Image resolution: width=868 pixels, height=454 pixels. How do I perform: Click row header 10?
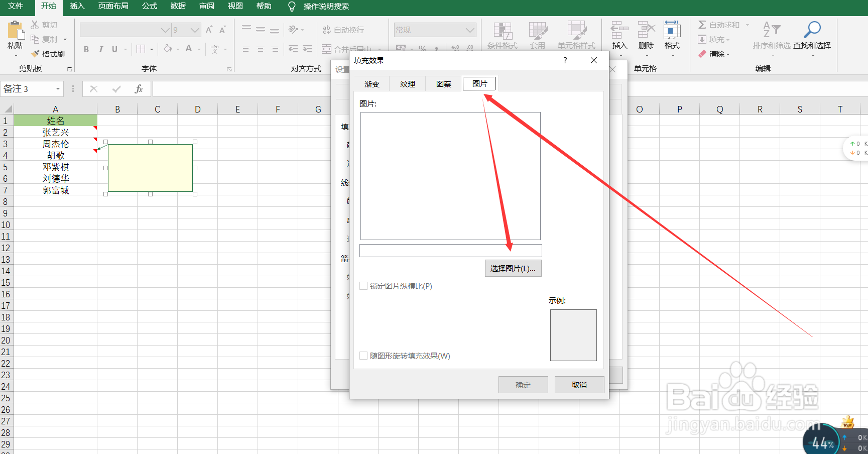(6, 225)
